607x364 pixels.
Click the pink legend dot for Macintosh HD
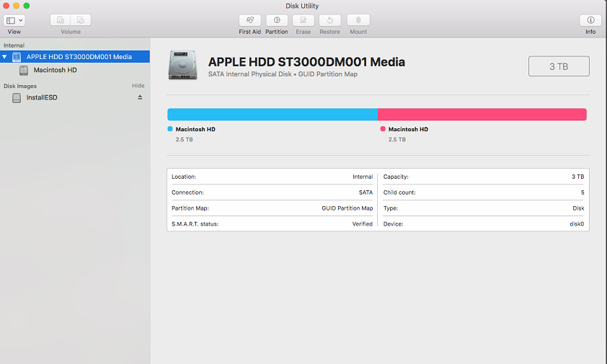tap(383, 129)
